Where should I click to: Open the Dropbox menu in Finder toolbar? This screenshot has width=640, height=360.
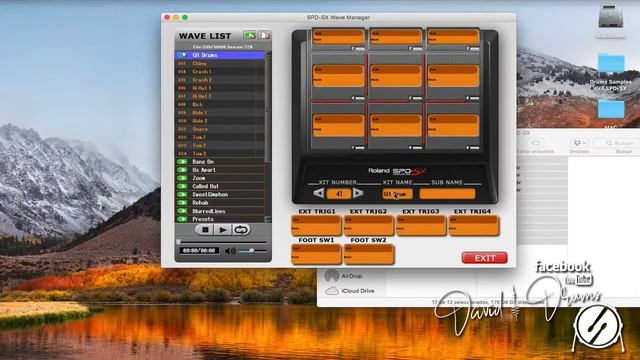[579, 143]
